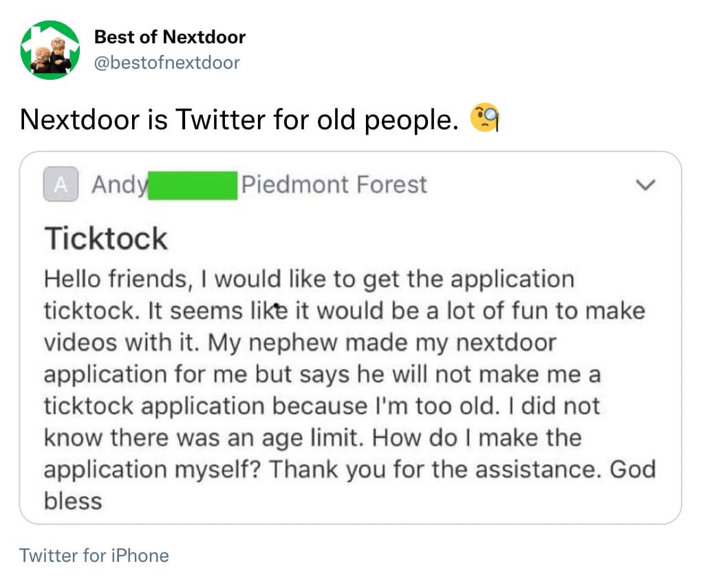Expand the post options chevron
The height and width of the screenshot is (588, 701).
645,184
